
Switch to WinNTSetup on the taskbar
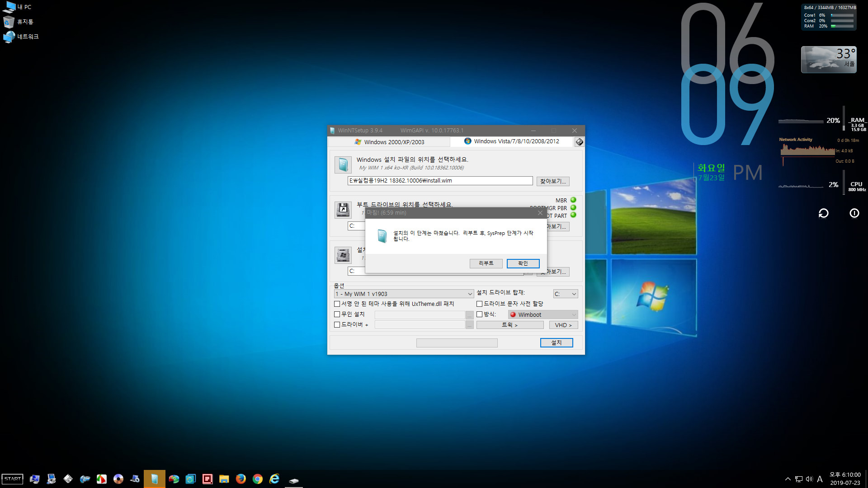[x=155, y=479]
